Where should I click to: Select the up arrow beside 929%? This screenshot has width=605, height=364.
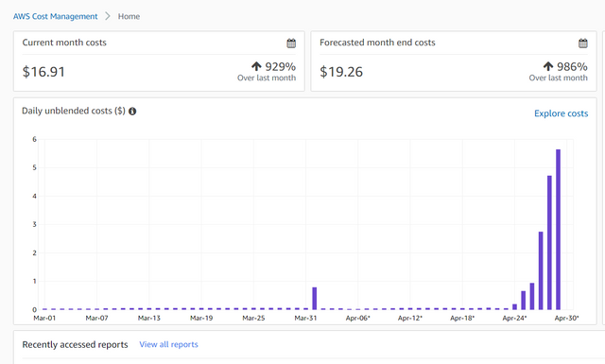click(x=256, y=66)
